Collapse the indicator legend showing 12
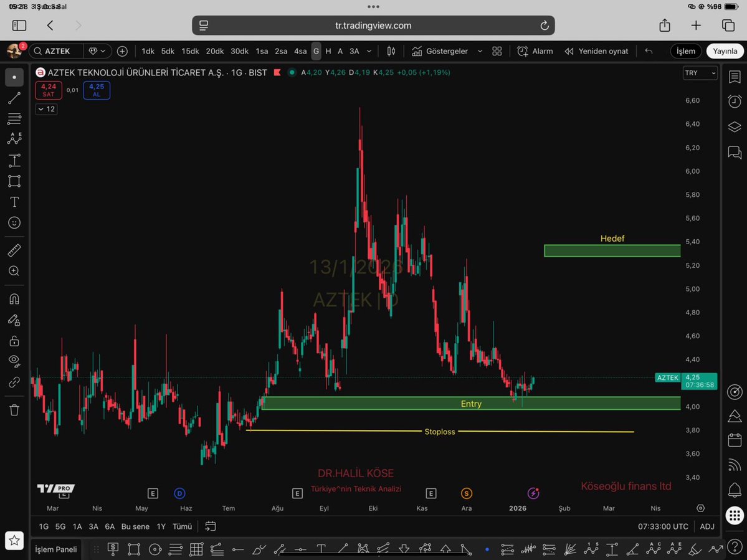Image resolution: width=747 pixels, height=560 pixels. point(46,109)
